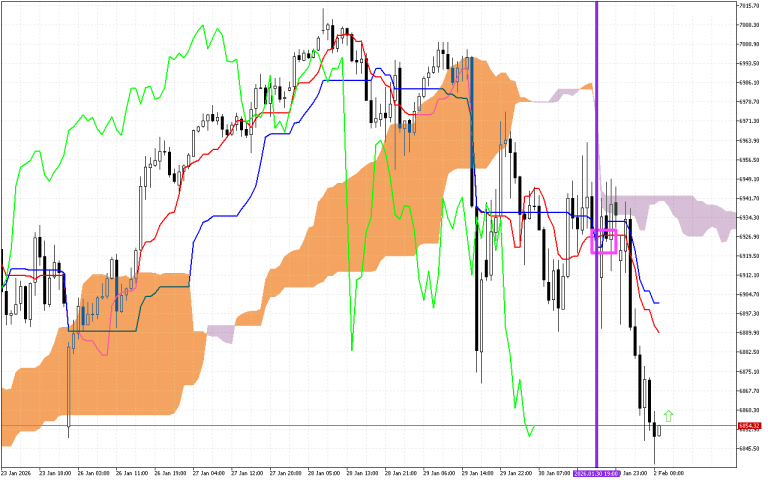The image size is (768, 480).
Task: Click the 6904.70 price axis label
Action: pos(750,294)
